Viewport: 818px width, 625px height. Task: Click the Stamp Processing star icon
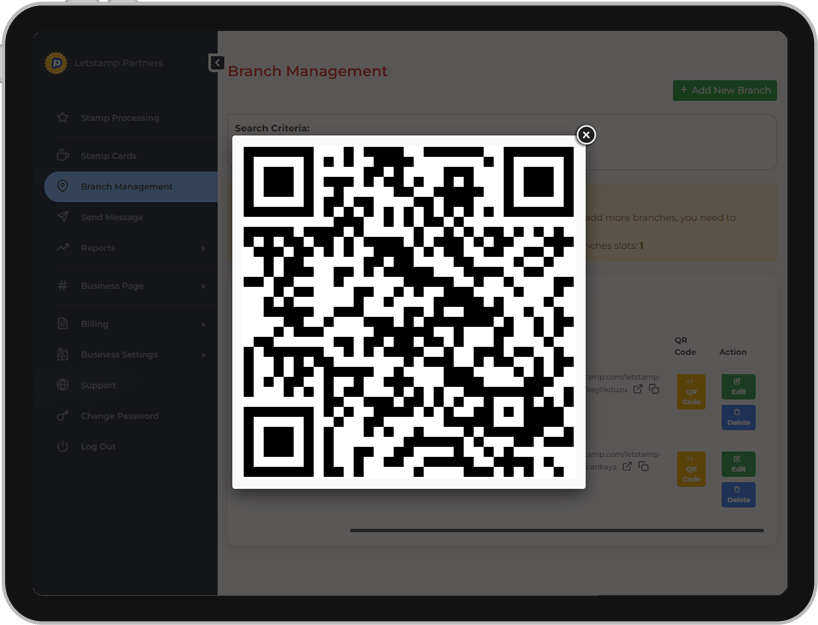point(62,118)
